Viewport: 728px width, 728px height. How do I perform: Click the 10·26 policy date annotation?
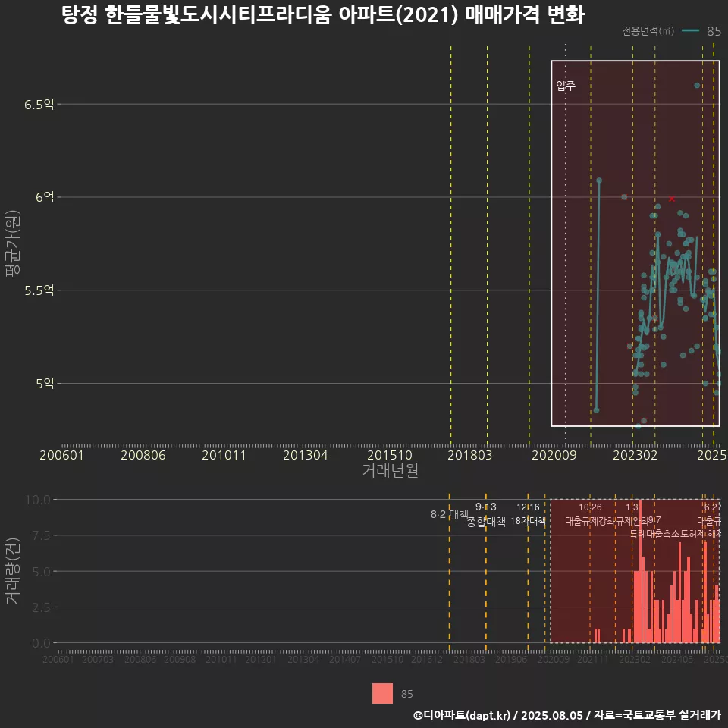(x=590, y=507)
